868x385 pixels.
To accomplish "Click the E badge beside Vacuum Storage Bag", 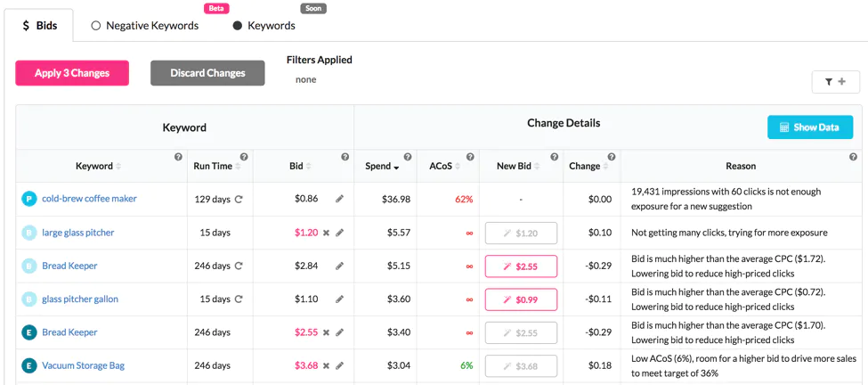I will click(28, 365).
